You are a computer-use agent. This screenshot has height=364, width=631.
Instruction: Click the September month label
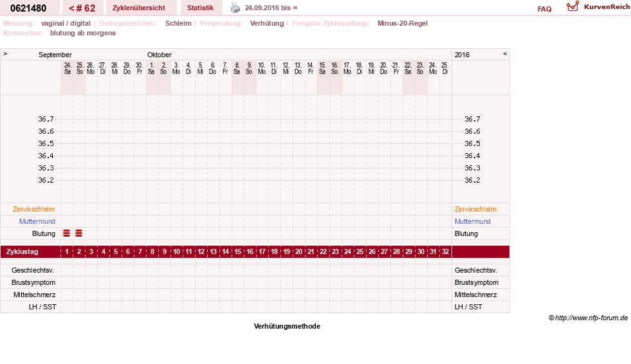[x=55, y=55]
